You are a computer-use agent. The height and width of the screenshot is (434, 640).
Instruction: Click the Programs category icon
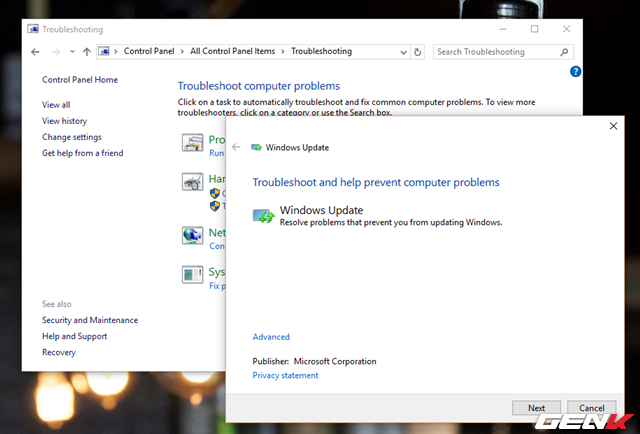coord(192,143)
